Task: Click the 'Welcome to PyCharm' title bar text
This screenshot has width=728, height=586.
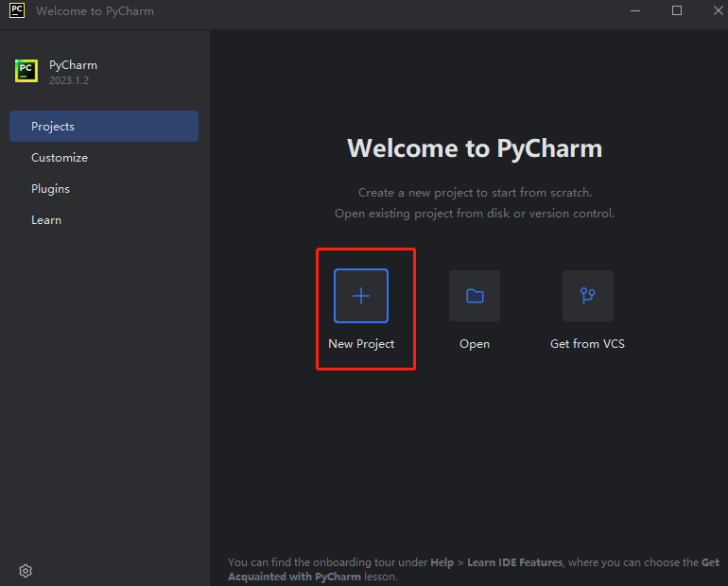Action: pos(95,11)
